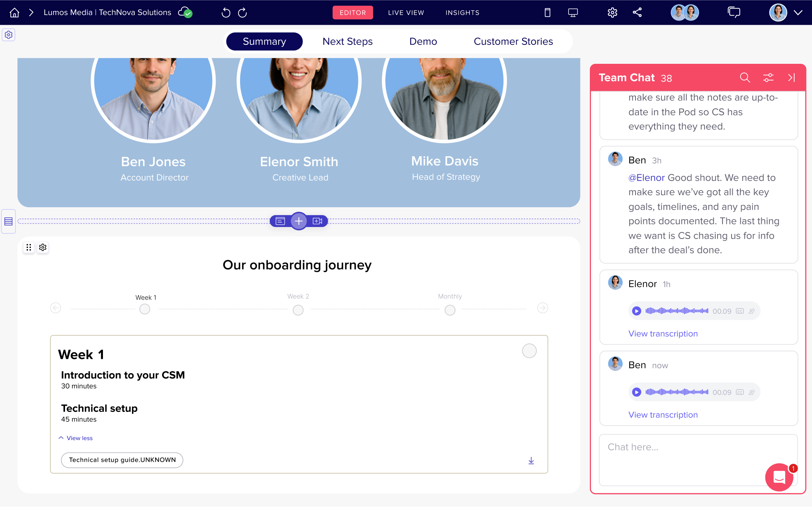
Task: Select the EDITOR mode button
Action: point(353,13)
